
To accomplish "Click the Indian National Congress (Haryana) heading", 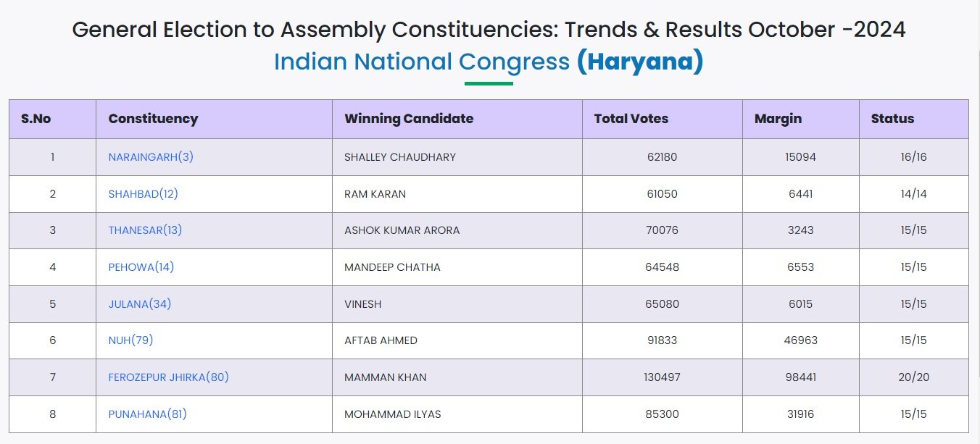I will [x=489, y=62].
